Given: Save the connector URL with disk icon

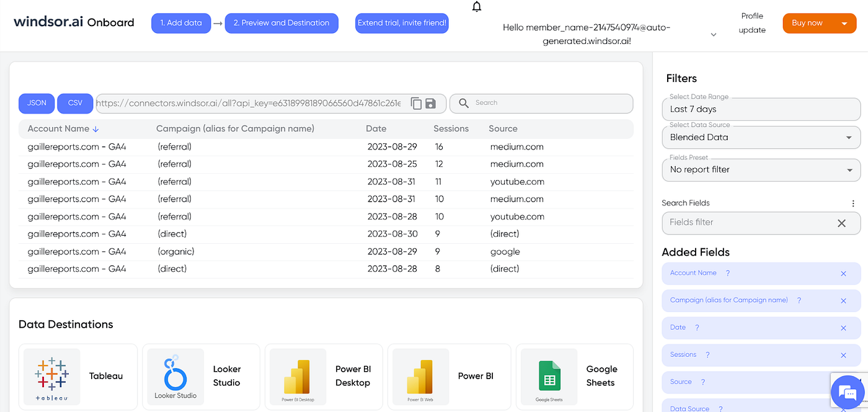Looking at the screenshot, I should [x=430, y=104].
